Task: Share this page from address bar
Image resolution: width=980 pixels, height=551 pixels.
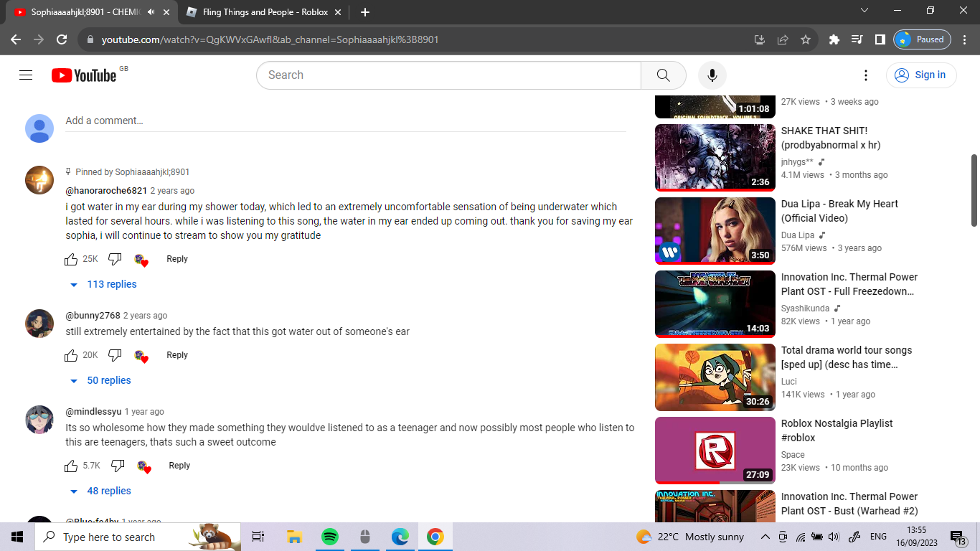Action: 783,39
